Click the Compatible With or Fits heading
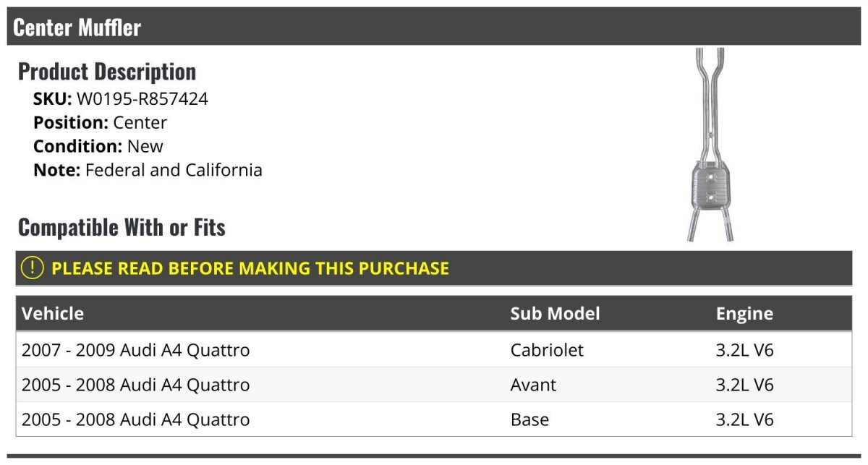This screenshot has height=465, width=868. click(122, 228)
